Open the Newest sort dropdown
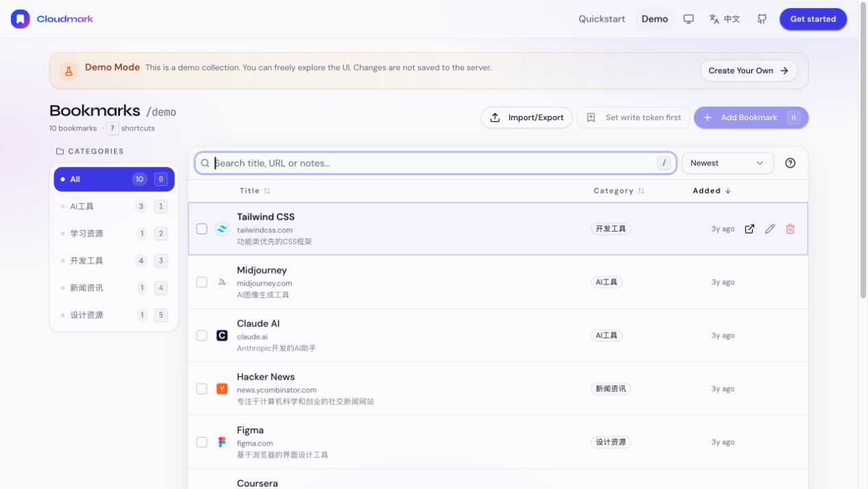 [727, 163]
